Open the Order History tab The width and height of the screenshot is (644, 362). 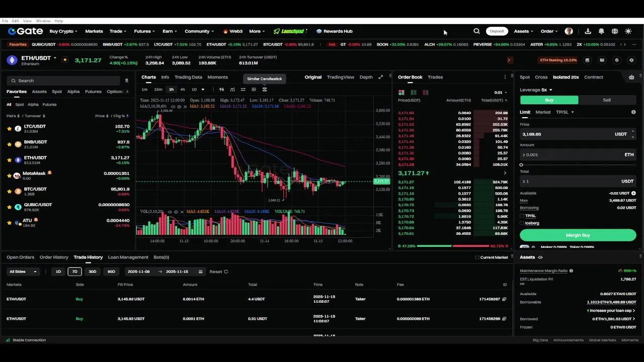click(x=54, y=257)
